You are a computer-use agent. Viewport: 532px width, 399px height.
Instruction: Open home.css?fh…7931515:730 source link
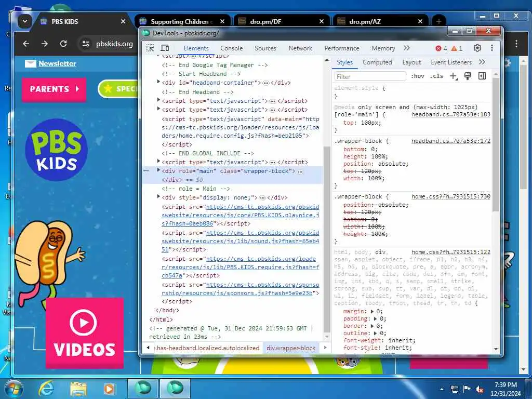click(x=451, y=196)
